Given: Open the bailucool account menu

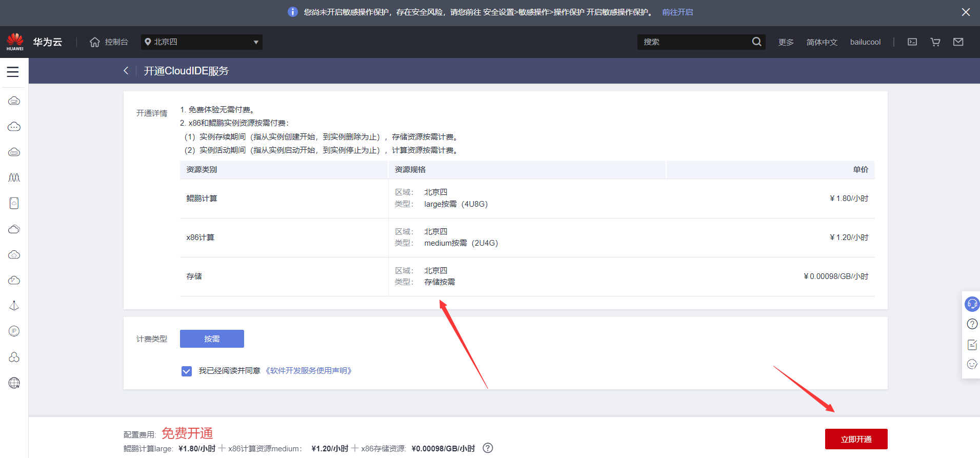Looking at the screenshot, I should click(x=865, y=42).
